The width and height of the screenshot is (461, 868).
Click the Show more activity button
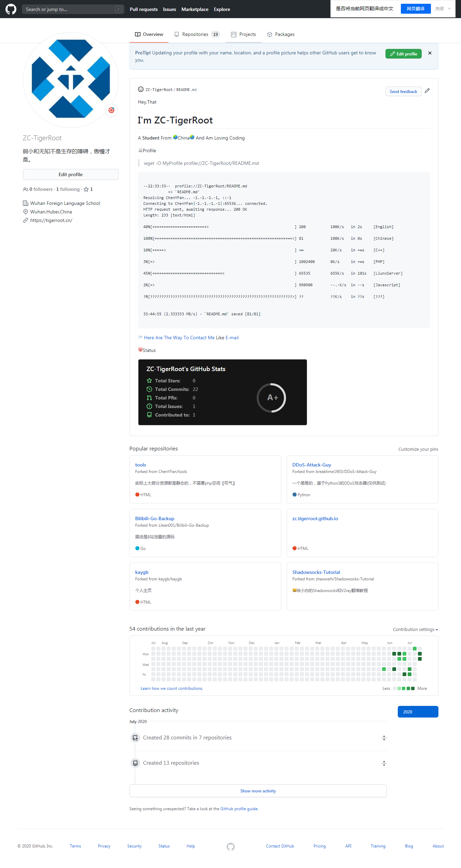[258, 791]
